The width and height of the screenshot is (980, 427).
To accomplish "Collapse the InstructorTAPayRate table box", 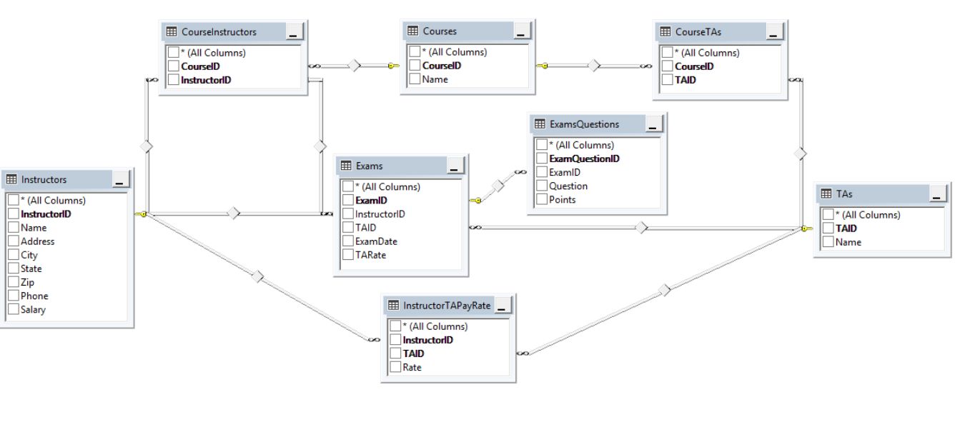I will tap(503, 306).
